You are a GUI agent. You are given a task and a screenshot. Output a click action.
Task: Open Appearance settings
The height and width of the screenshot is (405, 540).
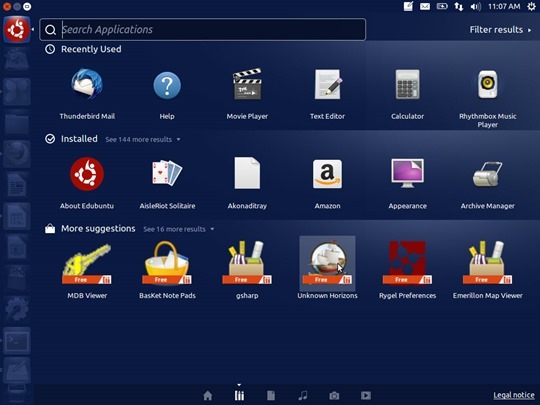407,173
